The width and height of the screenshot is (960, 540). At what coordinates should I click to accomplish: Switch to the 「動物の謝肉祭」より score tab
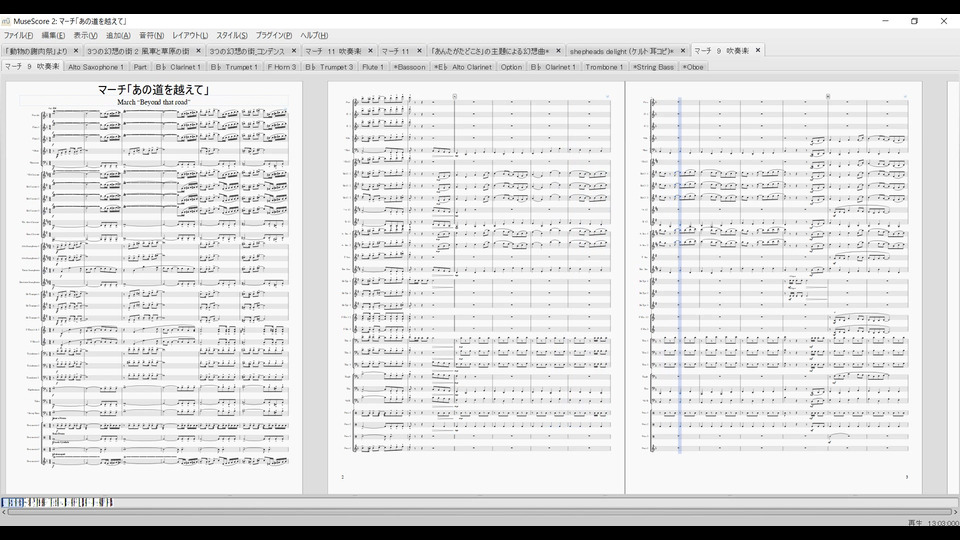(36, 51)
